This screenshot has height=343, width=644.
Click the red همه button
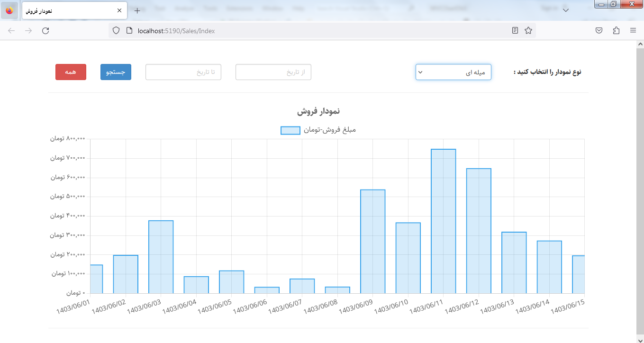(x=71, y=72)
